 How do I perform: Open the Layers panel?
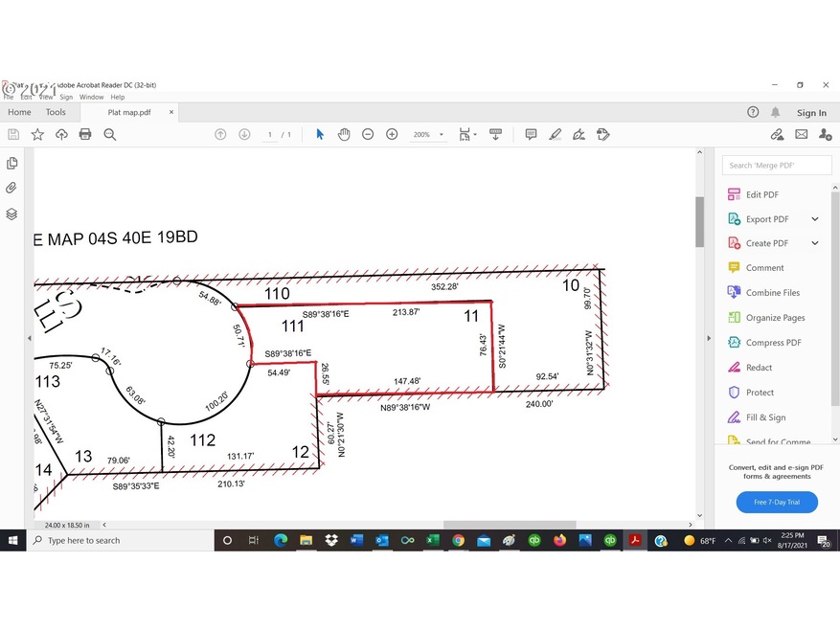tap(11, 214)
